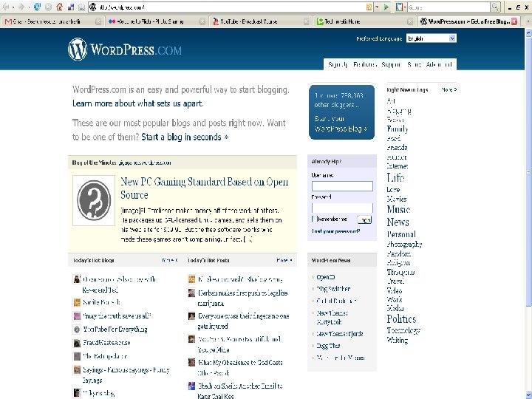The height and width of the screenshot is (399, 532).
Task: Click the question mark avatar thumbnail
Action: pos(94,200)
